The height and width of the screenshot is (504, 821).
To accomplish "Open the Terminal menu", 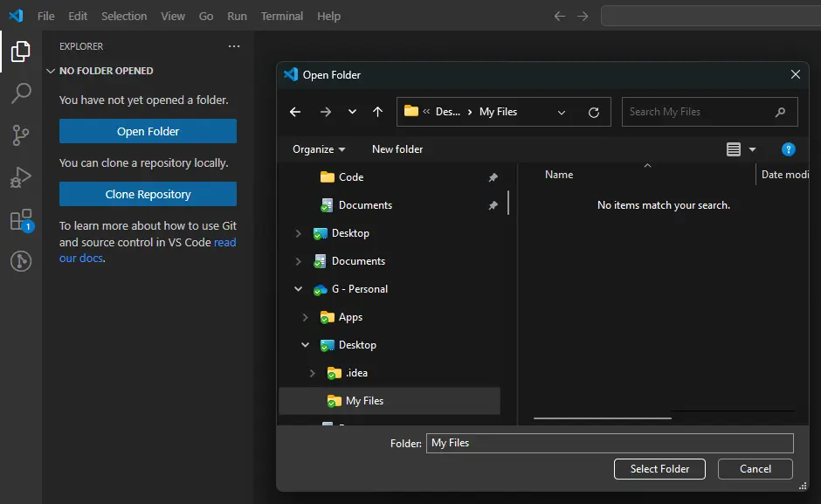I will (282, 17).
